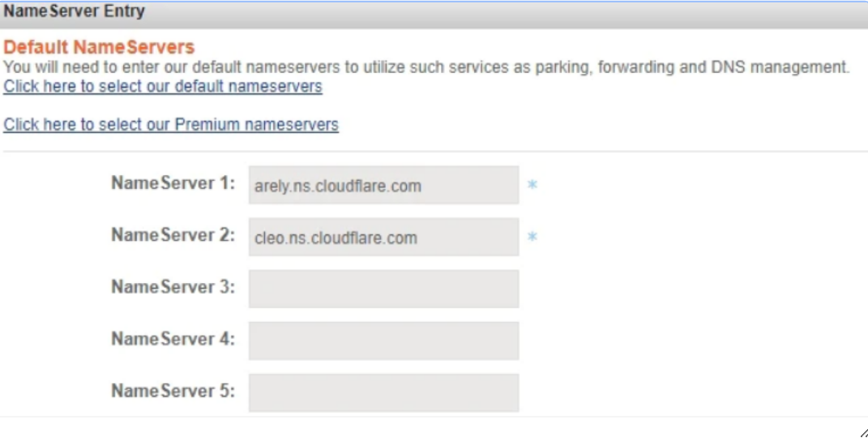Click the "NameServer 5:" label
Image resolution: width=868 pixels, height=438 pixels.
173,391
